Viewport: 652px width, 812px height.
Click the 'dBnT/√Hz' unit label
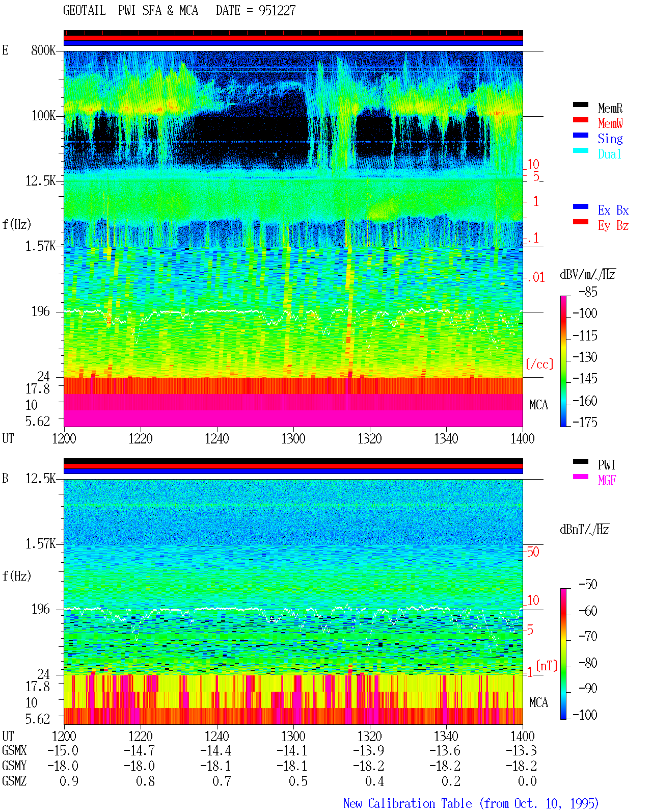(x=585, y=529)
